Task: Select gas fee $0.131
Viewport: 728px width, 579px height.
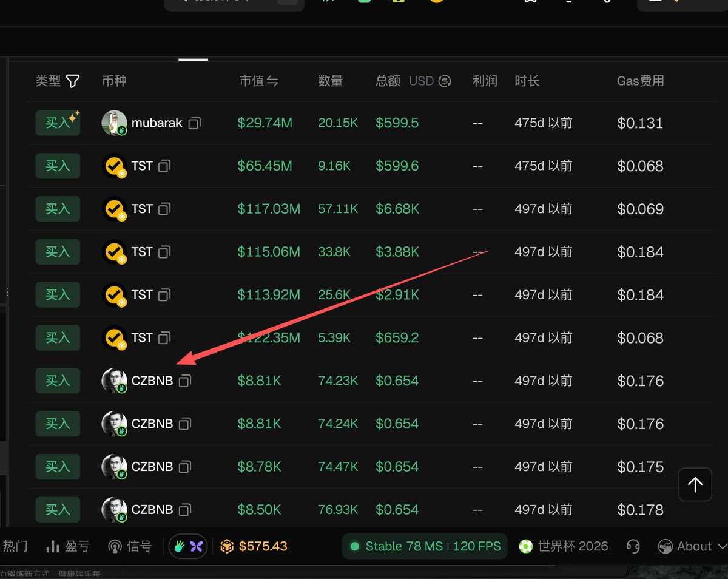Action: tap(641, 123)
